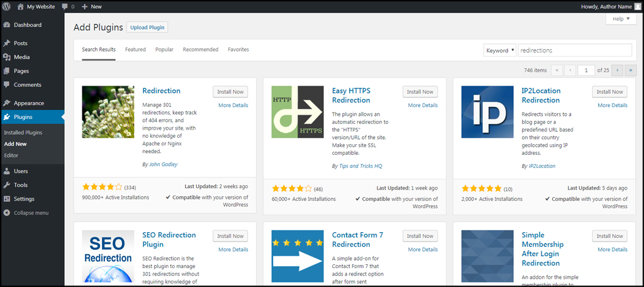The image size is (644, 287).
Task: Click the Tools wrench icon in sidebar
Action: point(6,185)
